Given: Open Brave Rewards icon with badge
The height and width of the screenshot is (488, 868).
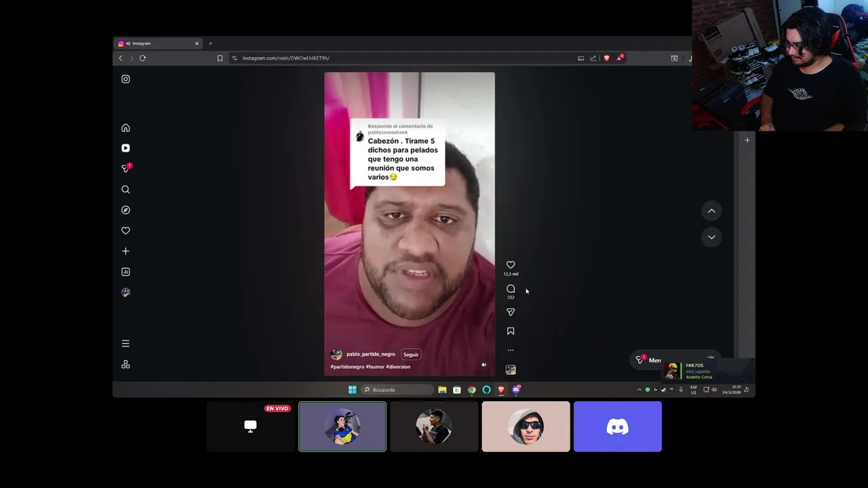Looking at the screenshot, I should [620, 58].
